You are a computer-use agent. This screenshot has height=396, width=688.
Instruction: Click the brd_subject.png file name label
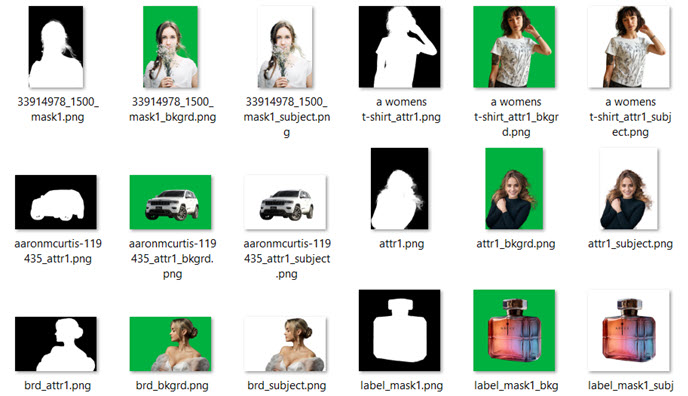pyautogui.click(x=287, y=385)
